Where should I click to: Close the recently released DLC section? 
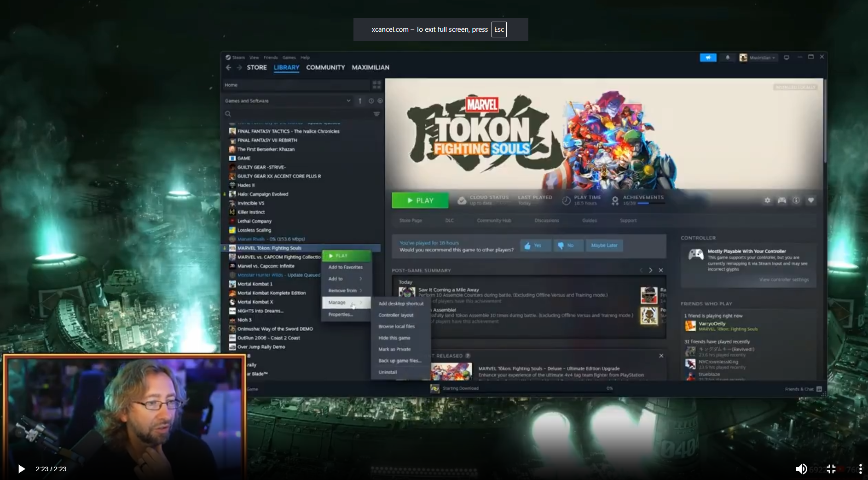pyautogui.click(x=661, y=356)
